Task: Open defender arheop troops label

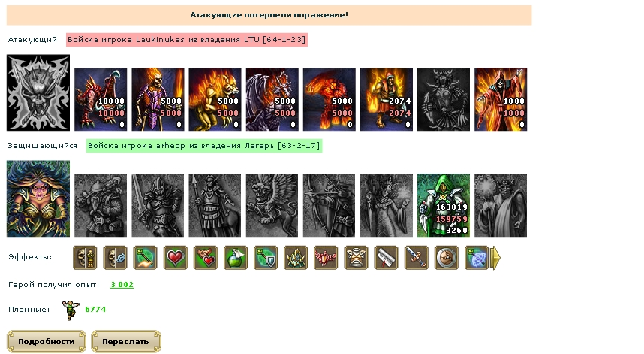Action: coord(204,146)
